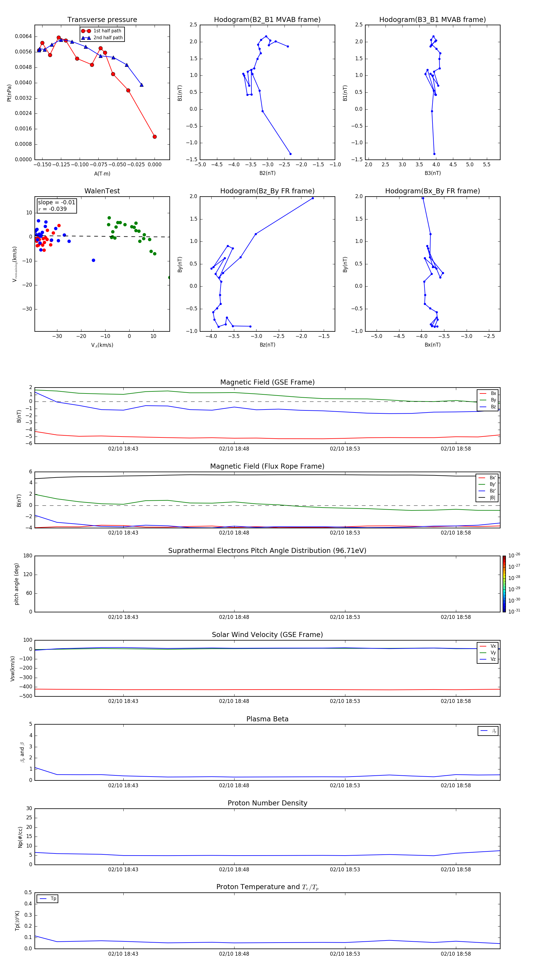Click the βp legend entry in Plasma Beta plot
Screen dimensions: 535x980
pos(488,731)
